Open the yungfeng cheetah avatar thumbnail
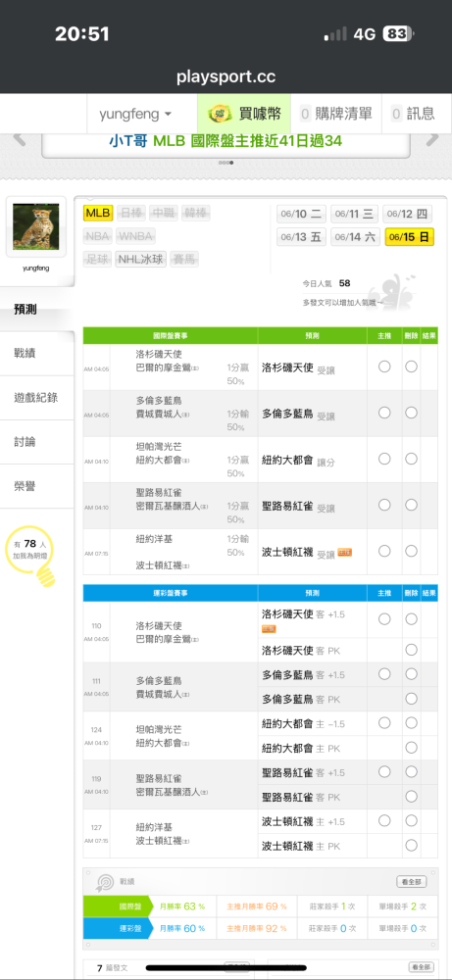The width and height of the screenshot is (452, 980). pyautogui.click(x=36, y=226)
